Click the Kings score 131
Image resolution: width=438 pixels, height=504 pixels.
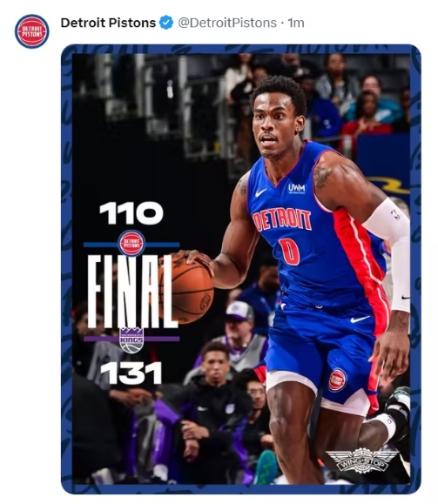tap(131, 373)
